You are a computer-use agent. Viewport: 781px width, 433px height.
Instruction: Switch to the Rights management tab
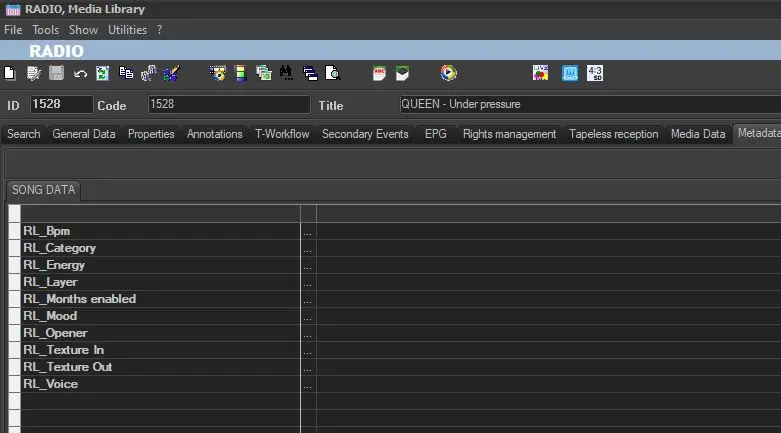(x=509, y=134)
